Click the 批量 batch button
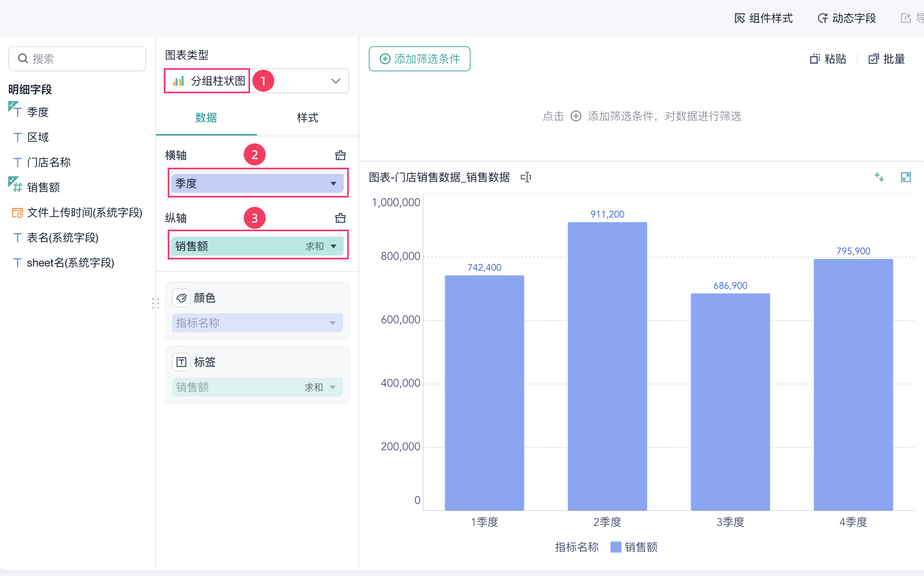The height and width of the screenshot is (576, 924). [x=887, y=59]
